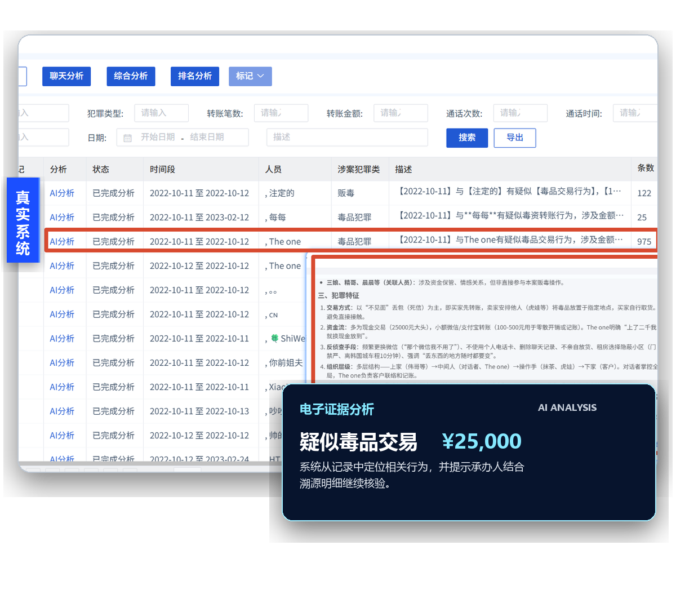Image resolution: width=676 pixels, height=616 pixels.
Task: Open AI分析 for the 注定的 row
Action: tap(62, 193)
